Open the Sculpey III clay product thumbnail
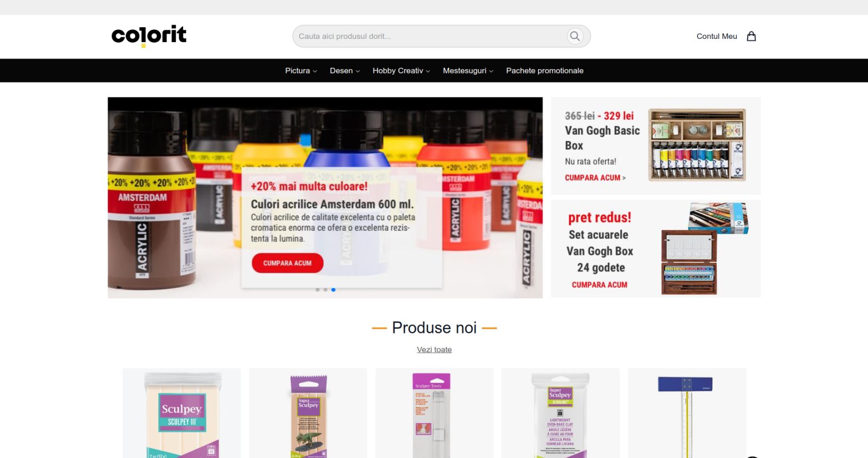868x458 pixels. (x=182, y=413)
